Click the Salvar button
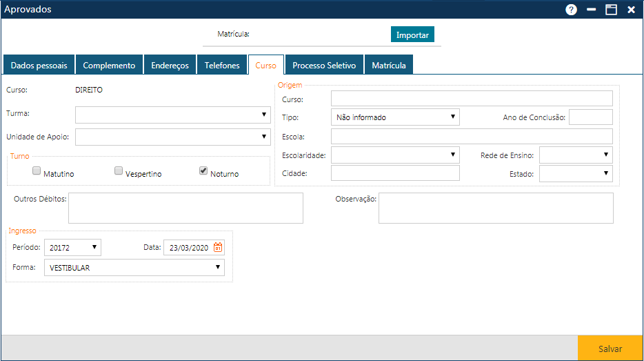 coord(610,349)
